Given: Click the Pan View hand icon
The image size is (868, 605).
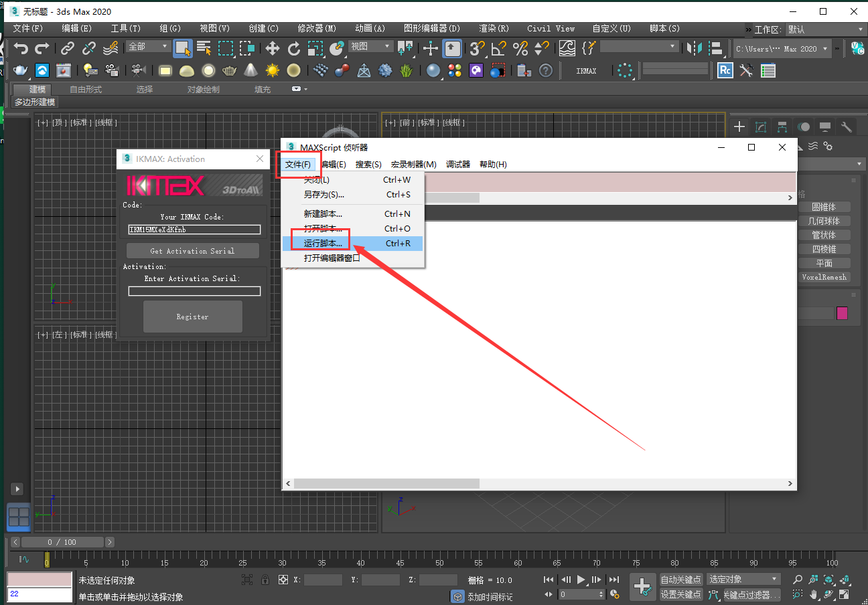Looking at the screenshot, I should [814, 594].
